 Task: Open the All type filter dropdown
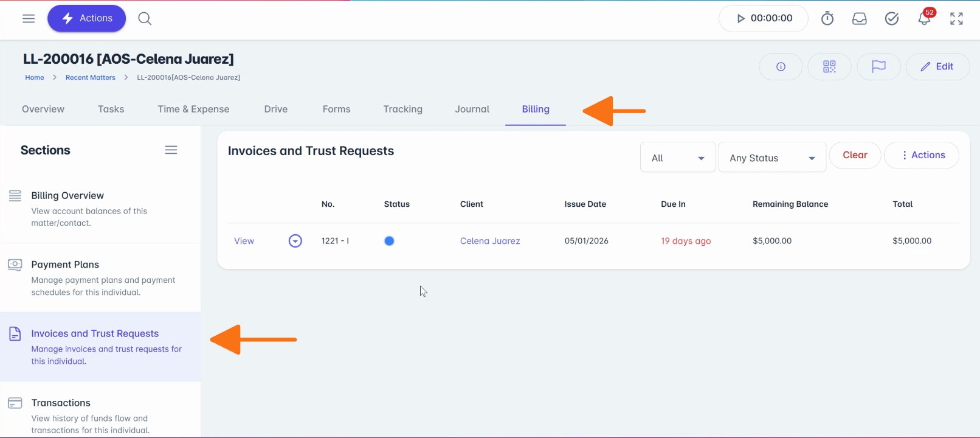[678, 158]
